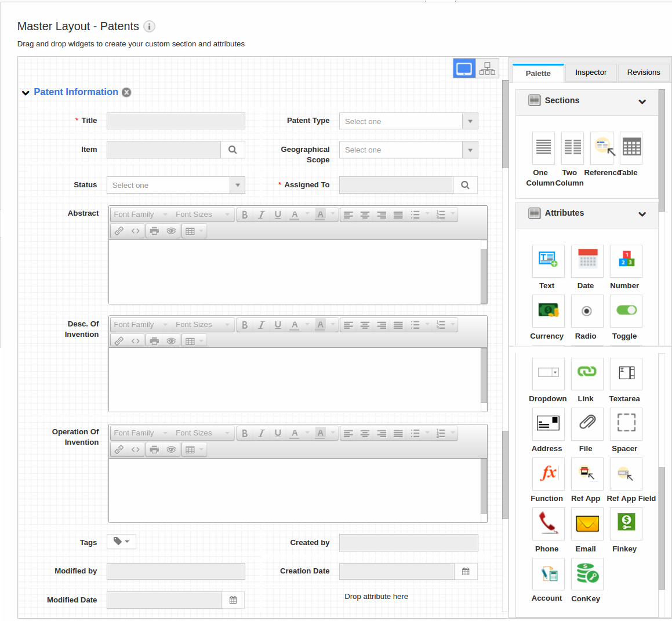Toggle underline in Operation Of Invention editor
This screenshot has height=621, width=672.
click(278, 433)
